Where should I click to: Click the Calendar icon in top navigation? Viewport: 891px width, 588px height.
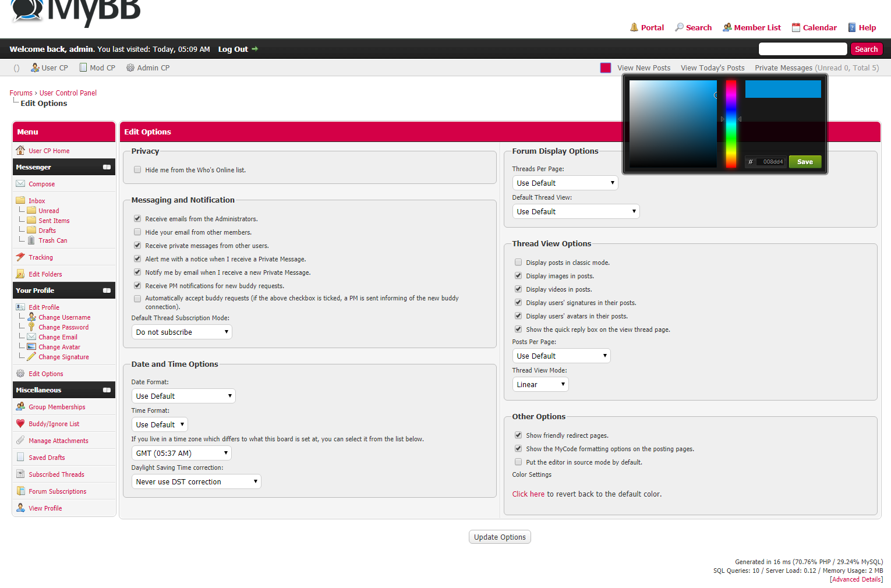click(795, 27)
